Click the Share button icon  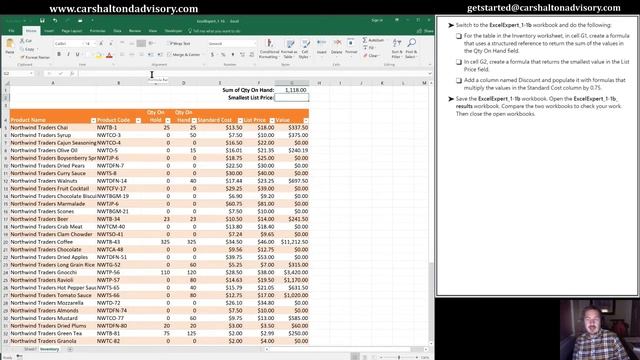pyautogui.click(x=425, y=31)
